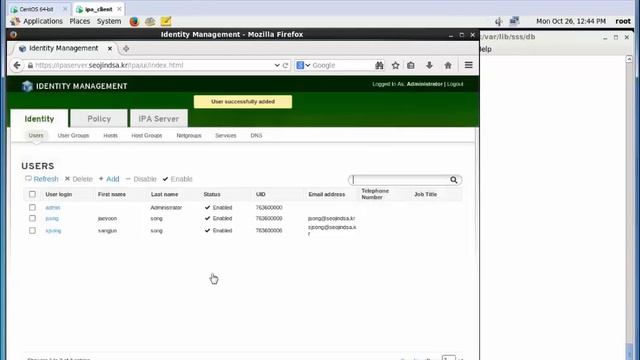Select the Netgroups sub-tab

189,136
